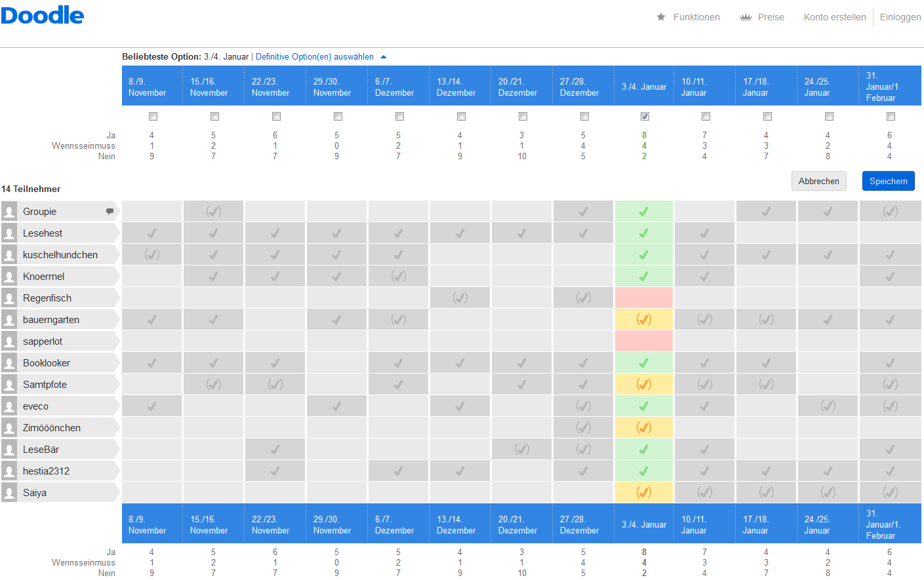Screen dimensions: 924x580
Task: Click the avatar icon for Booklooker
Action: pyautogui.click(x=9, y=363)
